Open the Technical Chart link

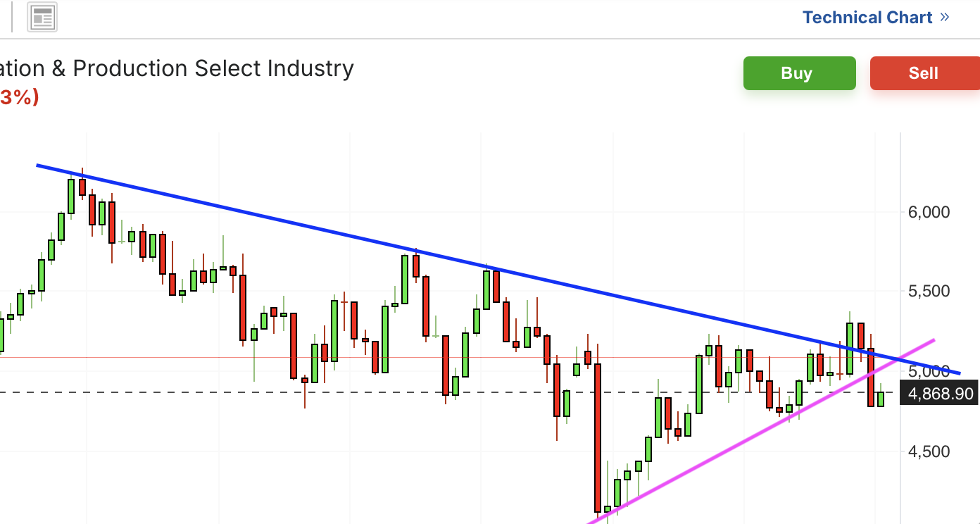[x=867, y=18]
